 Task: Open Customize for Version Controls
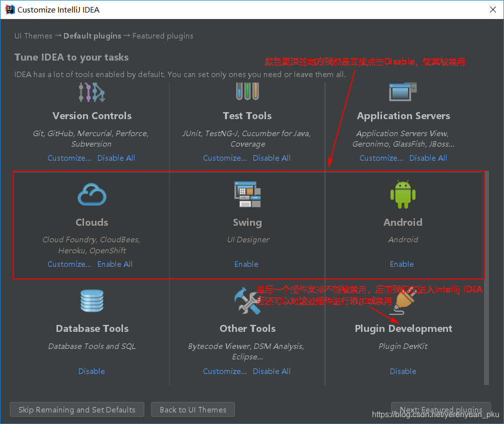click(69, 158)
